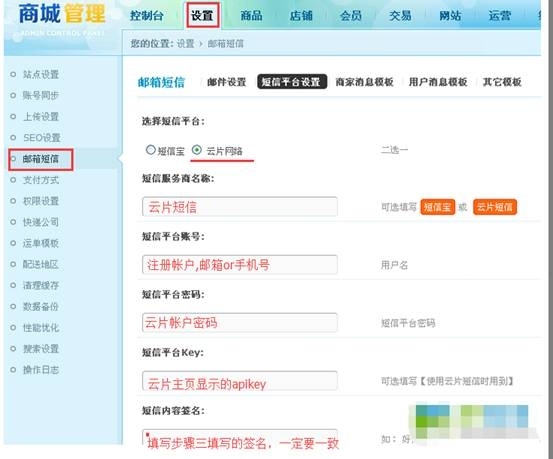Select the 短信宝 radio button
Screen dimensions: 553x459
[151, 150]
